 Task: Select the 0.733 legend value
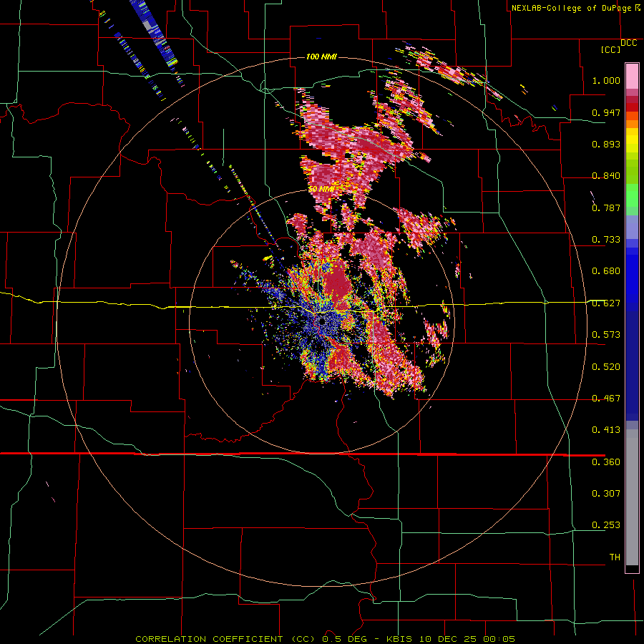(606, 240)
